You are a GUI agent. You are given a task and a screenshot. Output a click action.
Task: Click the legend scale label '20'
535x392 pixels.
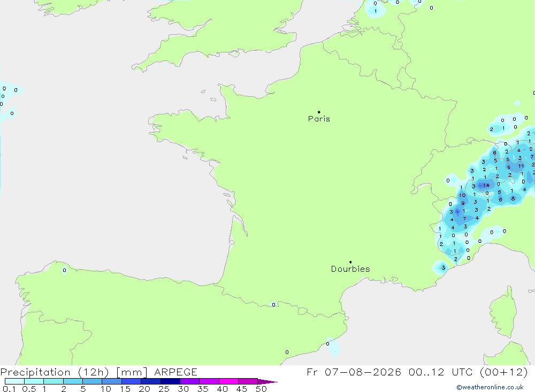[144, 389]
